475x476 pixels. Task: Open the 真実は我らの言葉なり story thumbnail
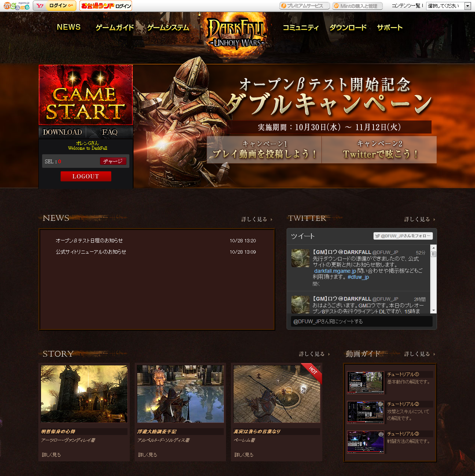(277, 394)
